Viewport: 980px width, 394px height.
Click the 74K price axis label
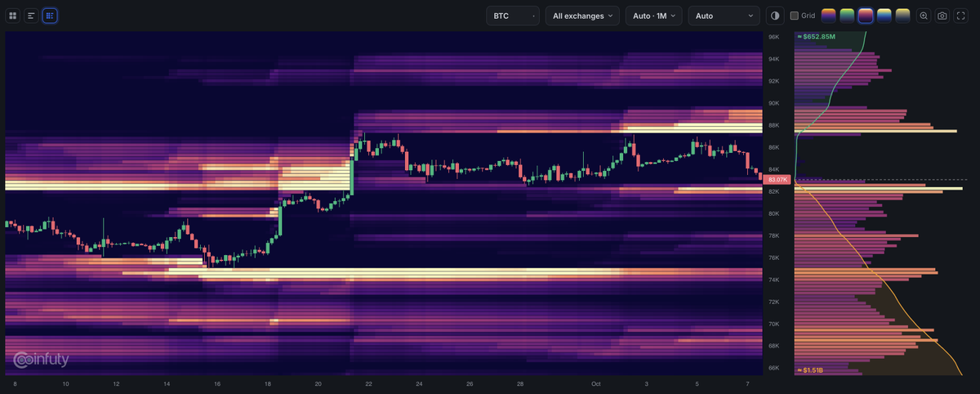click(x=773, y=280)
